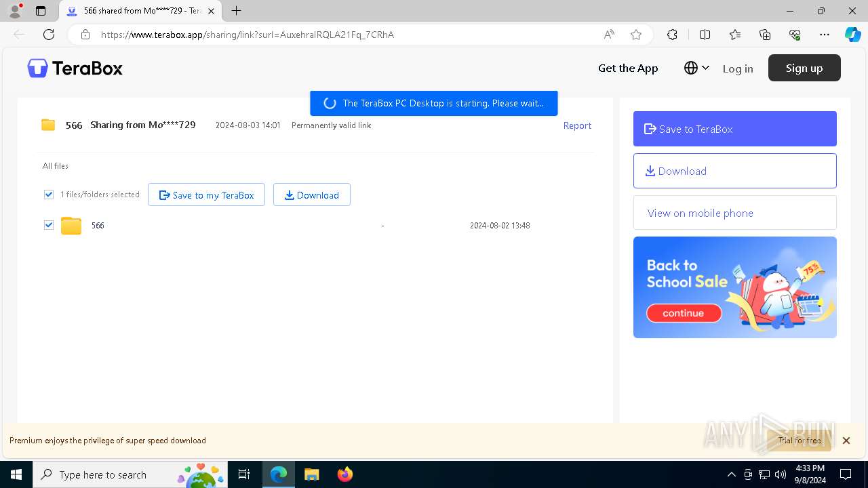Click the outlined Download button in sidebar
868x488 pixels.
point(735,171)
